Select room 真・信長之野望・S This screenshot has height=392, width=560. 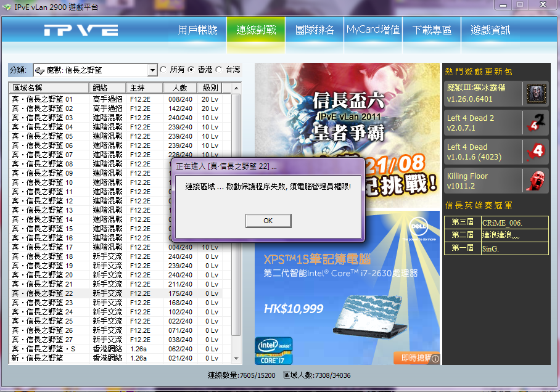(x=116, y=349)
